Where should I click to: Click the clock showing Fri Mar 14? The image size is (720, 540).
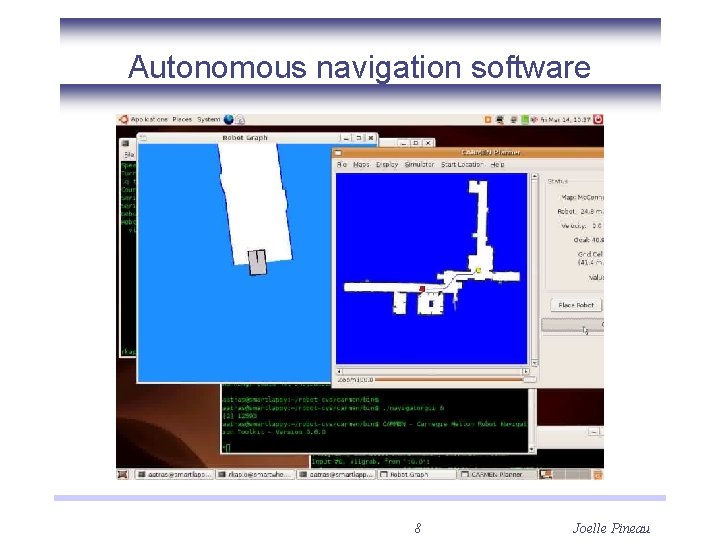click(x=565, y=120)
